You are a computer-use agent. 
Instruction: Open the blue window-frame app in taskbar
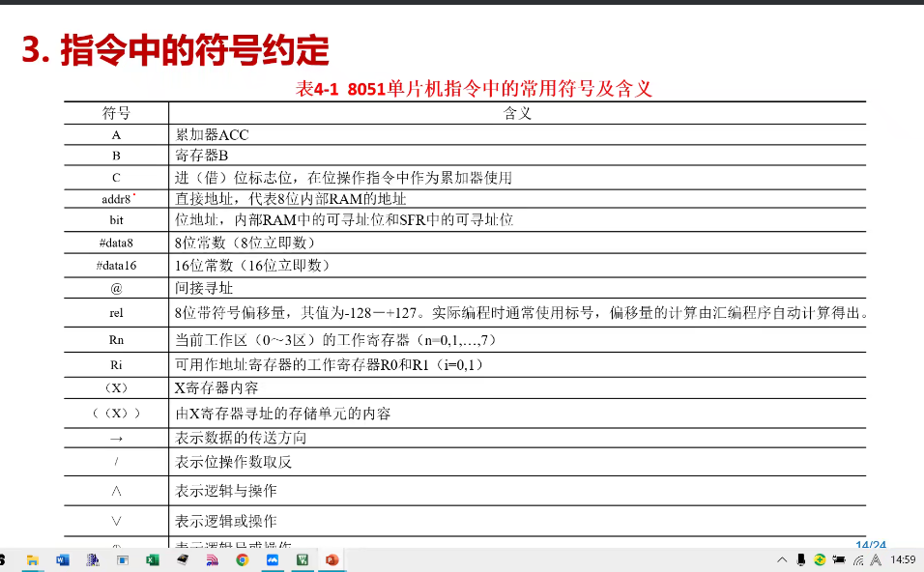click(x=123, y=560)
